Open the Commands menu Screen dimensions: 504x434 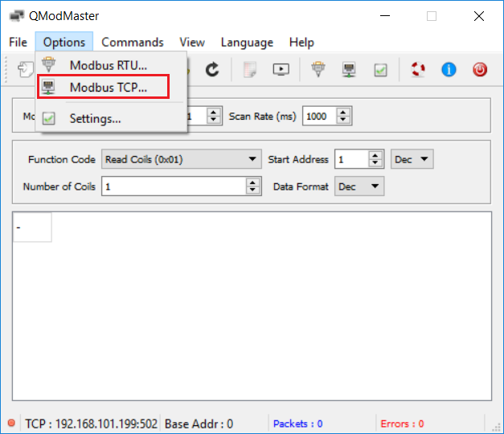(133, 42)
